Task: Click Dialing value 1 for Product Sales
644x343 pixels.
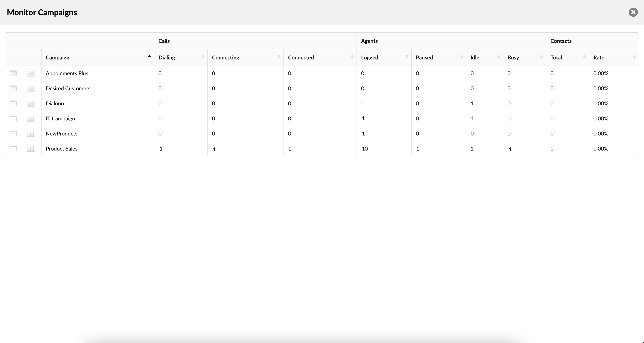Action: pos(161,148)
